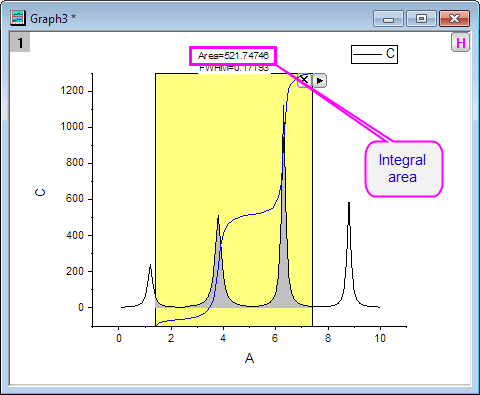The height and width of the screenshot is (395, 480).
Task: Click the Integral area callout
Action: pos(403,169)
